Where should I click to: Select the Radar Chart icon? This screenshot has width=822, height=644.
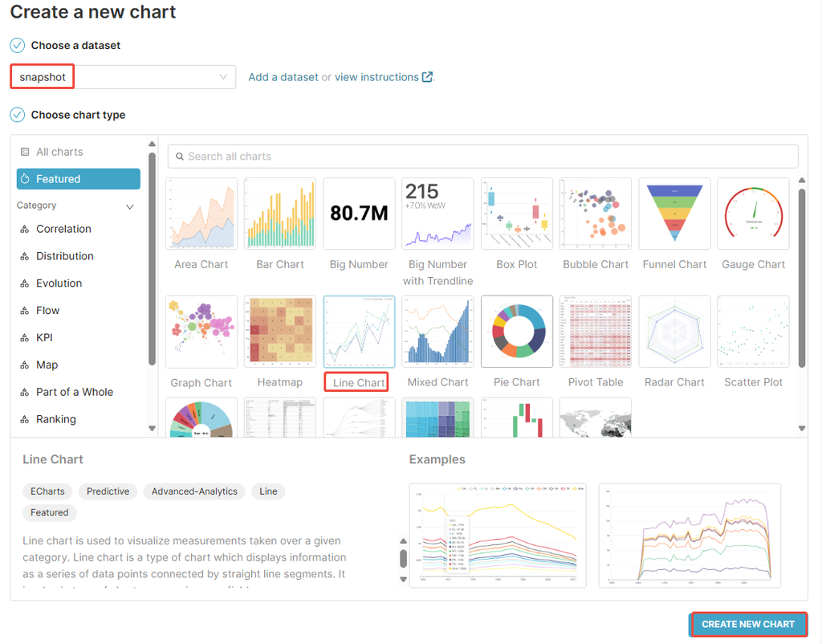pos(674,331)
